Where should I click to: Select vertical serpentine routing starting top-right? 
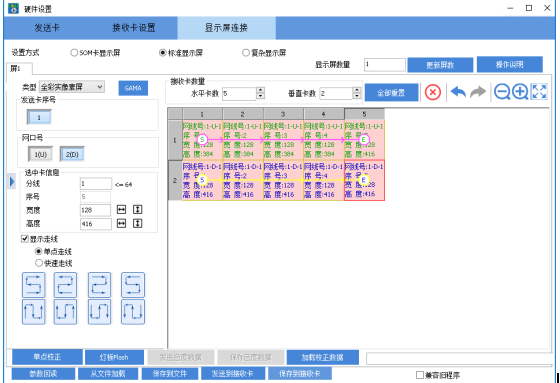click(x=133, y=312)
